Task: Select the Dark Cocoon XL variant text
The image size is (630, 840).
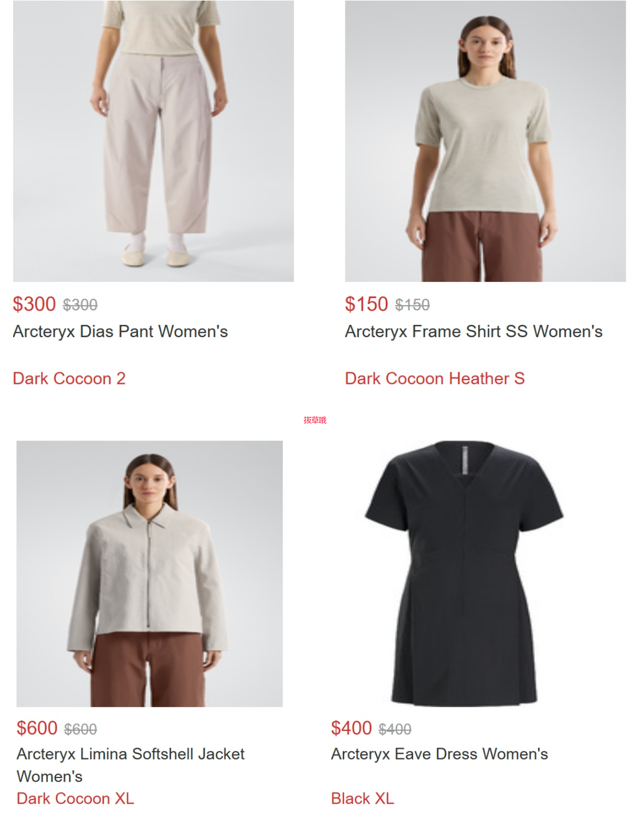Action: (x=75, y=799)
